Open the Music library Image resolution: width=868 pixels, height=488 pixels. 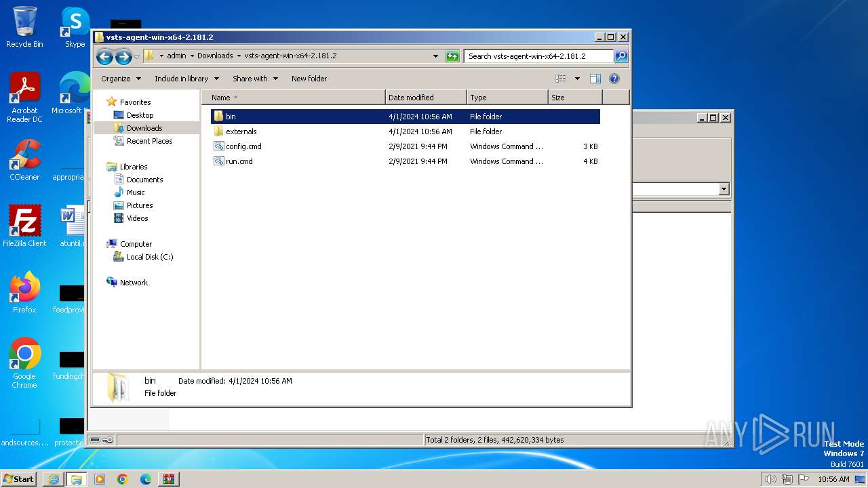pos(136,192)
